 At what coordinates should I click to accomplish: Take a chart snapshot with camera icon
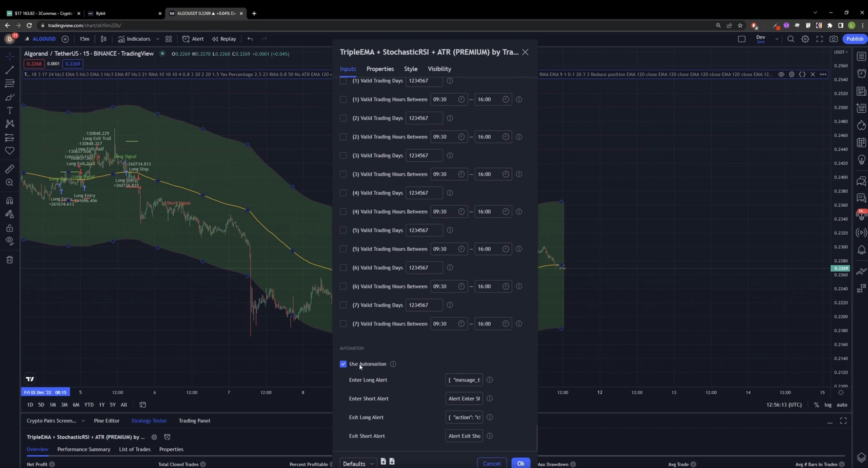833,39
